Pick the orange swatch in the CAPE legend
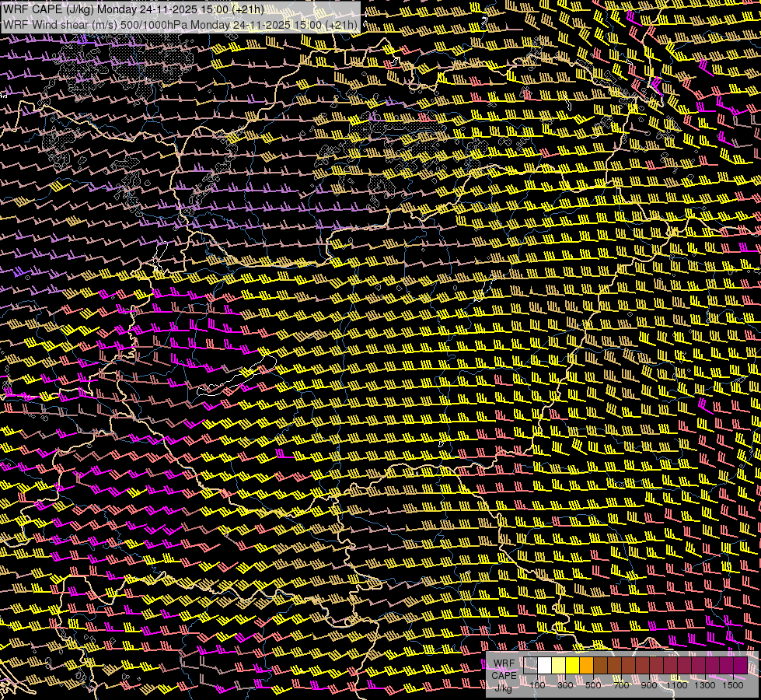 tap(587, 666)
